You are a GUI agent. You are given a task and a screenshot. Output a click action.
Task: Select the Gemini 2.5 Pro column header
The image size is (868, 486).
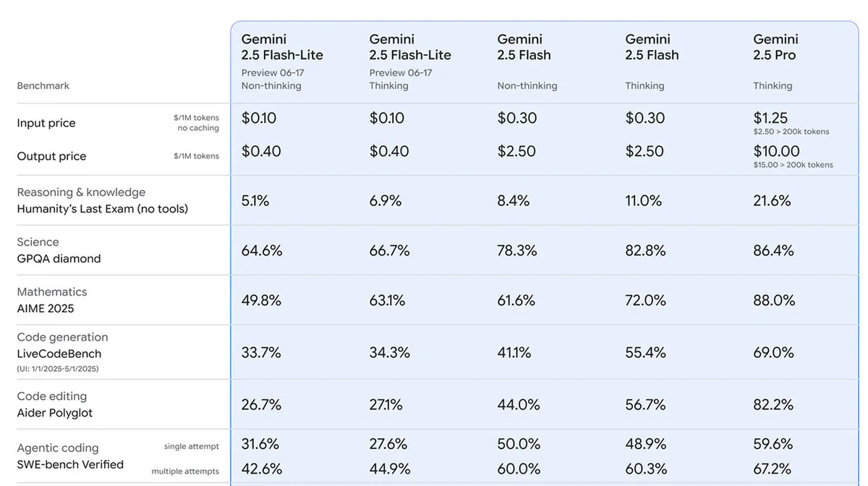pyautogui.click(x=775, y=47)
